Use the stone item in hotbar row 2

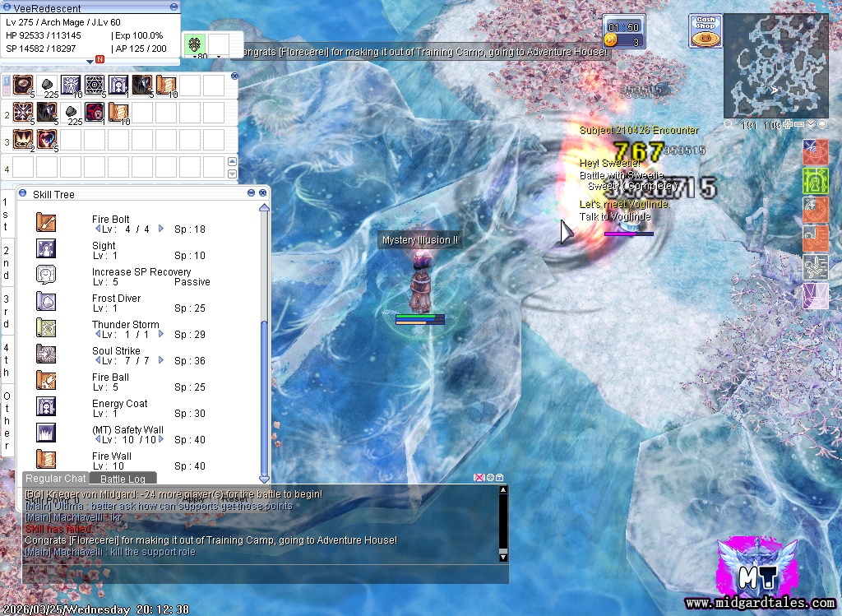pos(71,112)
